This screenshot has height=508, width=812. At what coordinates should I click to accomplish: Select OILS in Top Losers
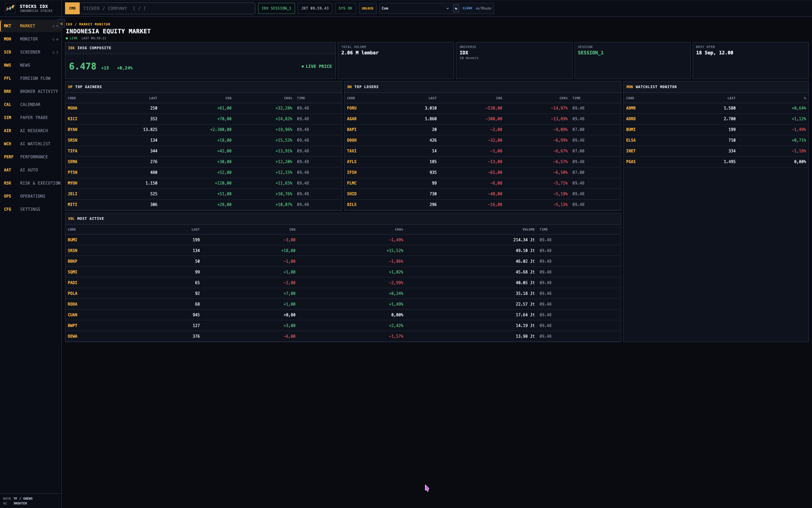coord(352,204)
